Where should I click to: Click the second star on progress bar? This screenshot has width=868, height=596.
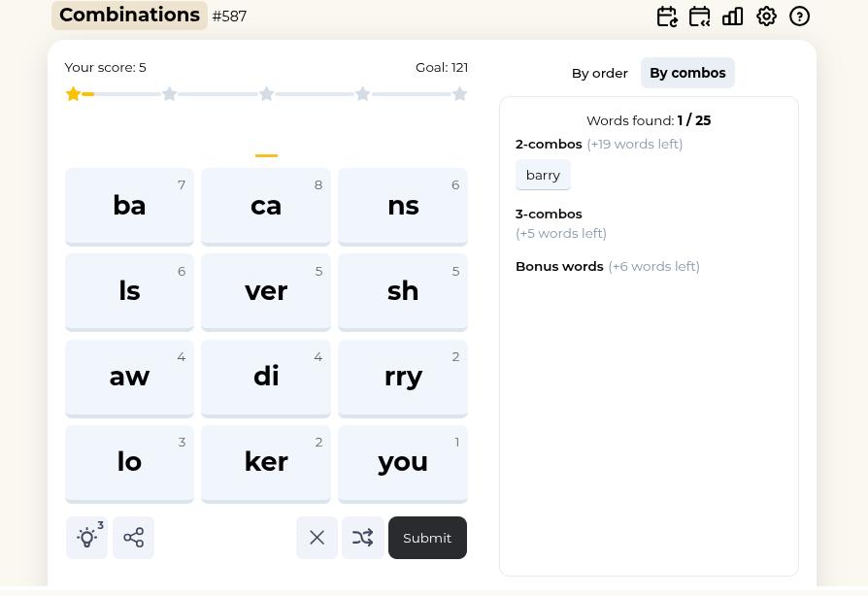(170, 94)
